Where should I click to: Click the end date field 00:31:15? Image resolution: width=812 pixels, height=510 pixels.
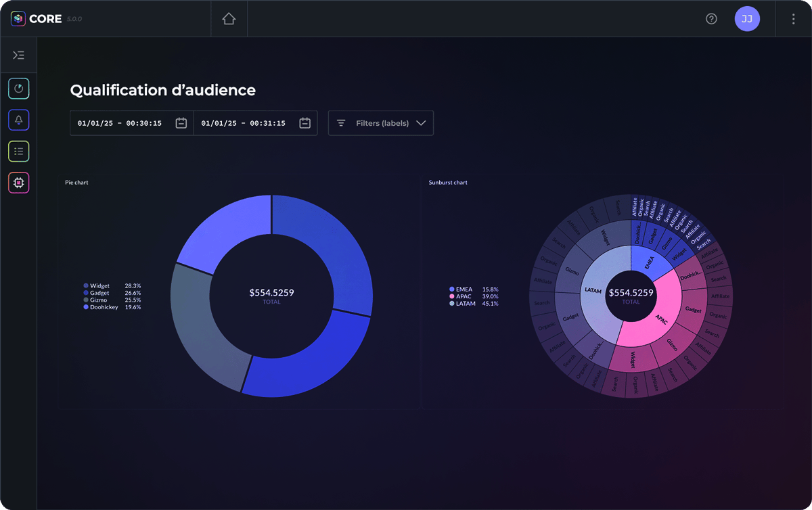coord(244,123)
